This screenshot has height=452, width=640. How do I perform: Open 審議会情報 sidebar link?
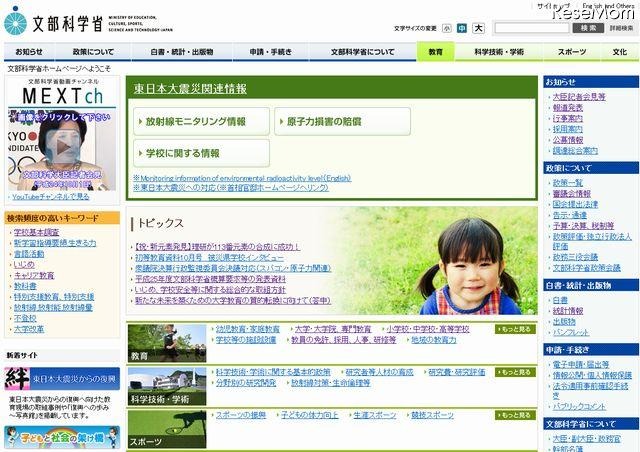coord(571,194)
